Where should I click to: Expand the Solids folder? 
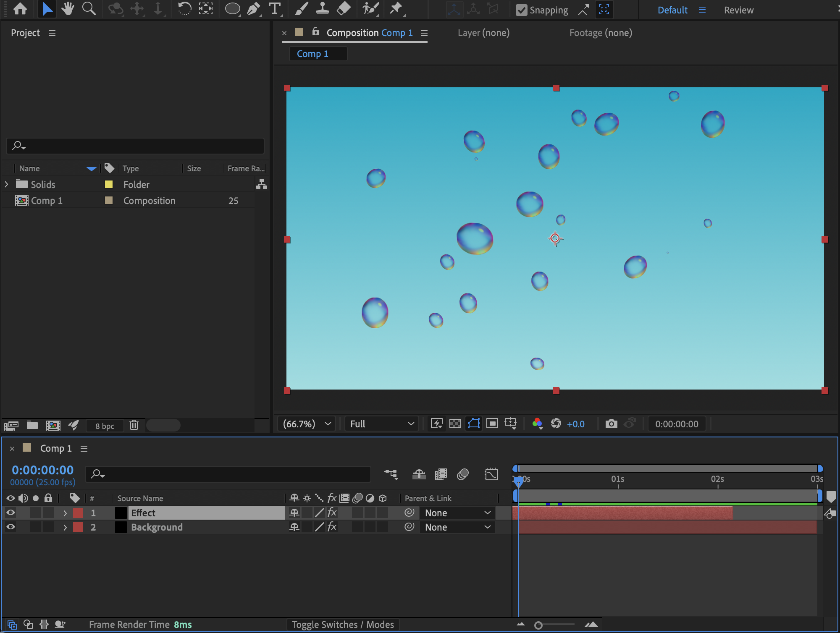(6, 184)
